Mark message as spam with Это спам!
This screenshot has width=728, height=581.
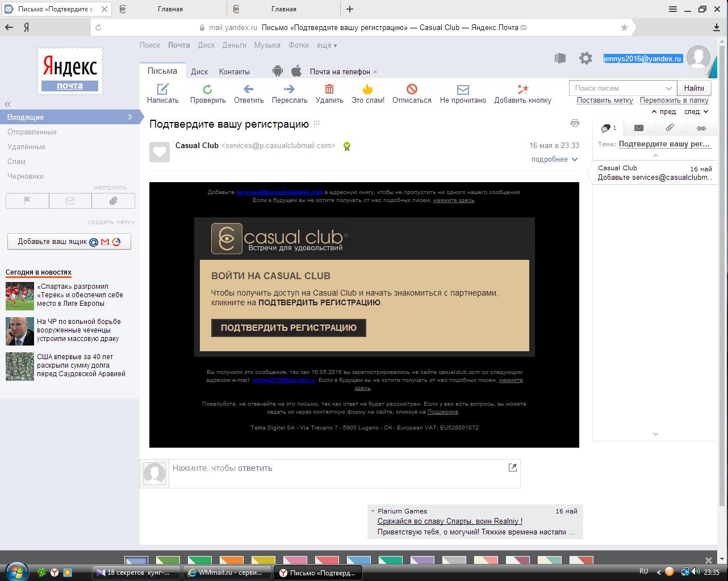(367, 89)
